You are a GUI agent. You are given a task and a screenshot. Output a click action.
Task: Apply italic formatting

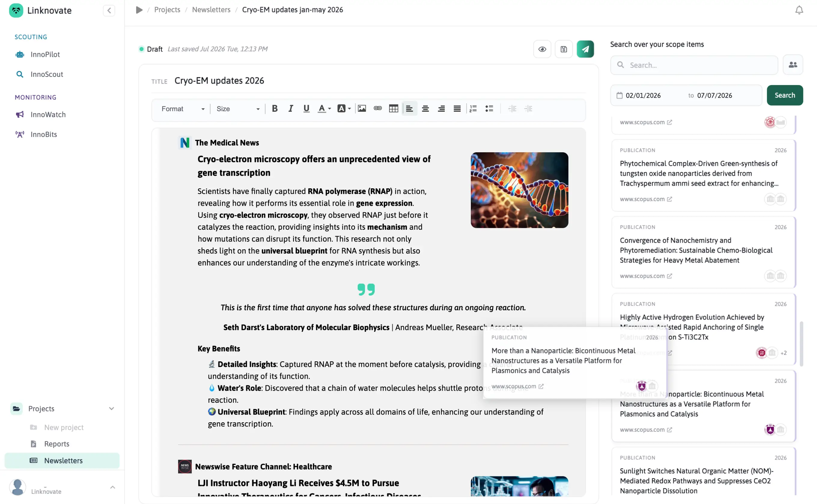tap(291, 109)
